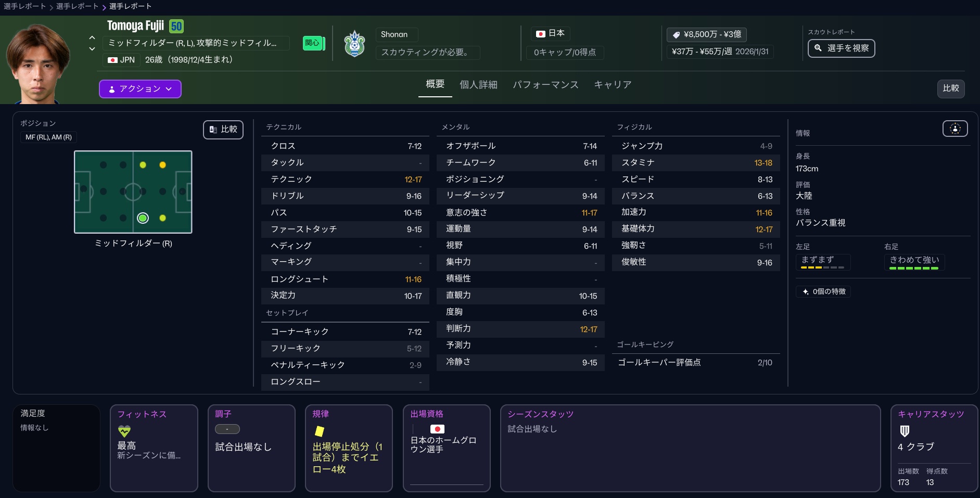Select the AM (R) yellow position dot

pyautogui.click(x=163, y=218)
